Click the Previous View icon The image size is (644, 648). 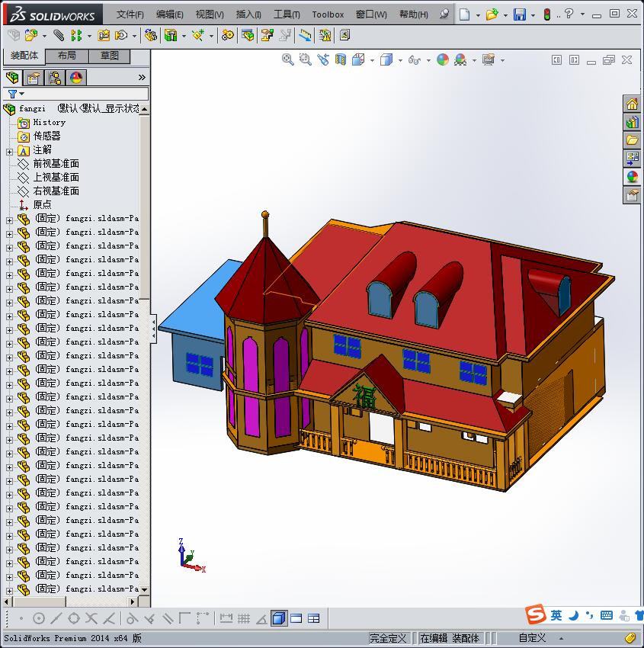pos(323,59)
